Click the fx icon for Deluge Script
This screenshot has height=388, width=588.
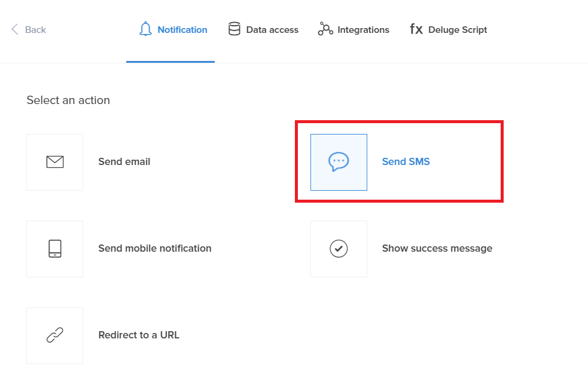pyautogui.click(x=416, y=29)
